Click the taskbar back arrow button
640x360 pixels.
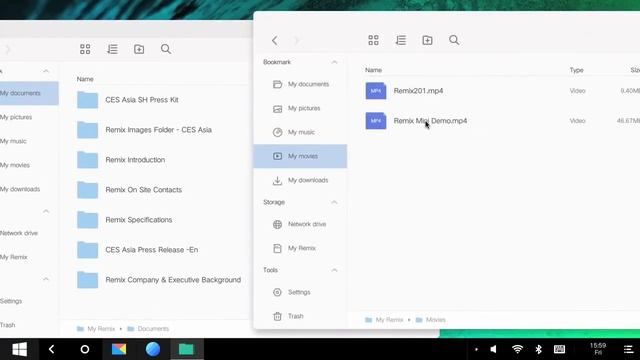click(51, 349)
